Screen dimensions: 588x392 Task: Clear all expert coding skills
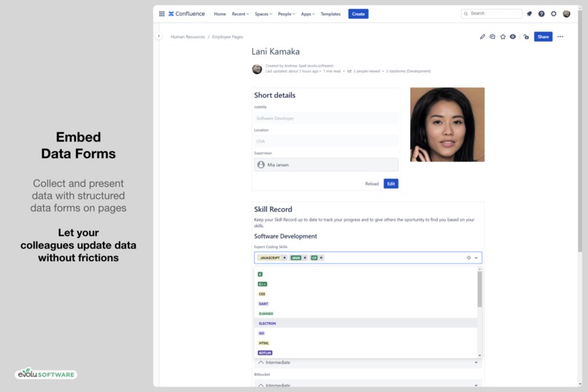point(469,258)
